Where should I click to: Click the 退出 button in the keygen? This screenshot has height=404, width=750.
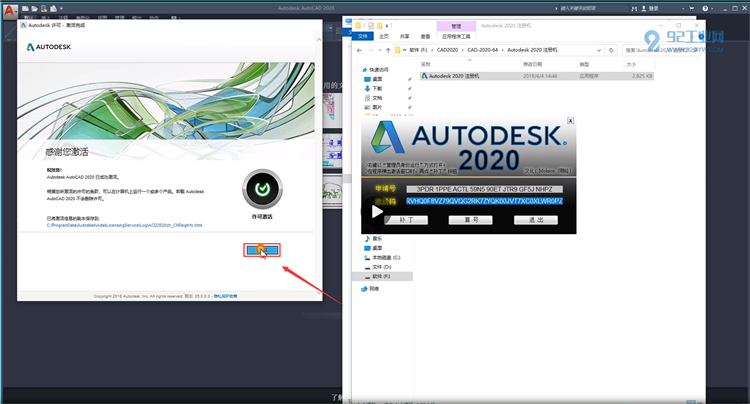click(536, 220)
